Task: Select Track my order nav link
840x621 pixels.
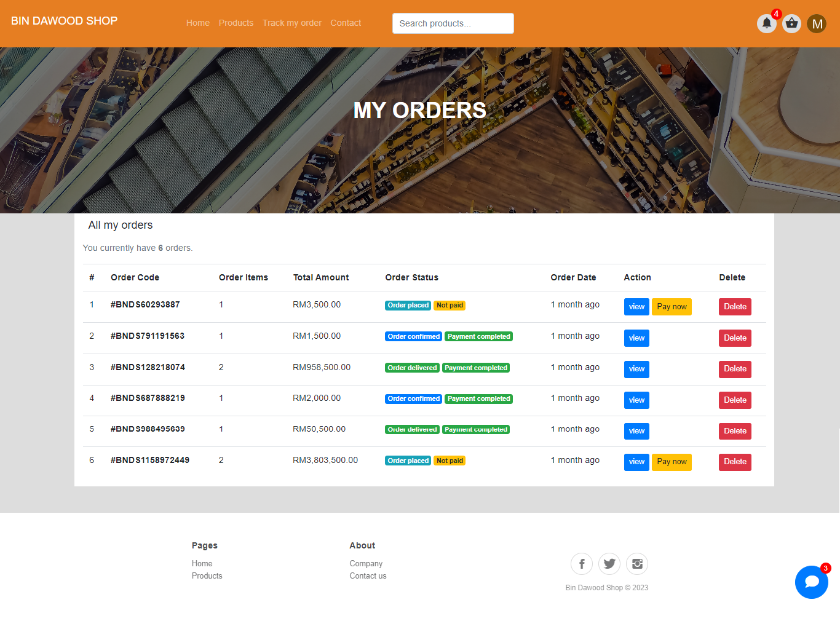Action: coord(292,23)
